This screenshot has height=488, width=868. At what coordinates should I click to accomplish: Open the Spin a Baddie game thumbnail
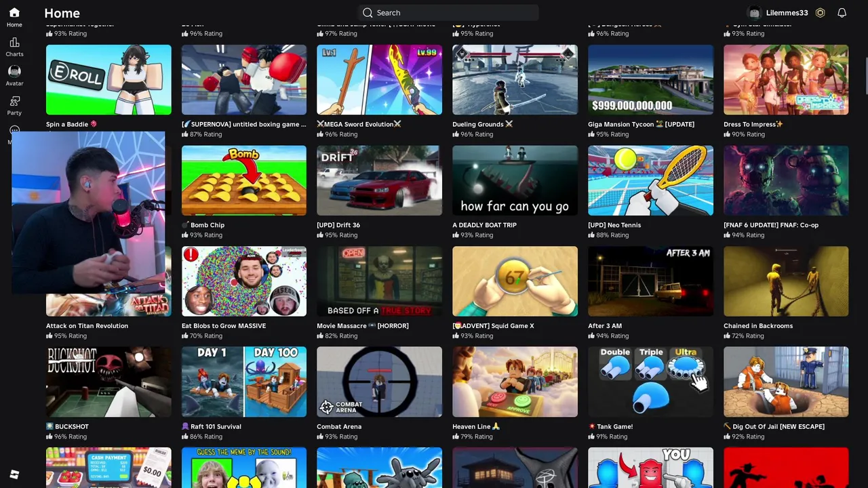tap(108, 80)
